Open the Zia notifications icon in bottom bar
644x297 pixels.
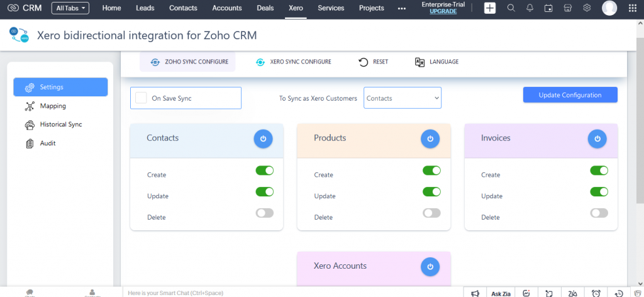526,293
